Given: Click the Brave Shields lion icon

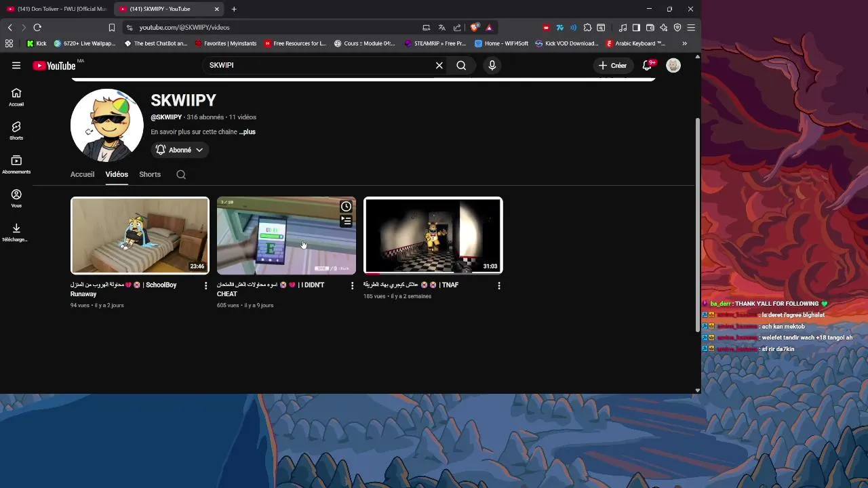Looking at the screenshot, I should pos(475,27).
